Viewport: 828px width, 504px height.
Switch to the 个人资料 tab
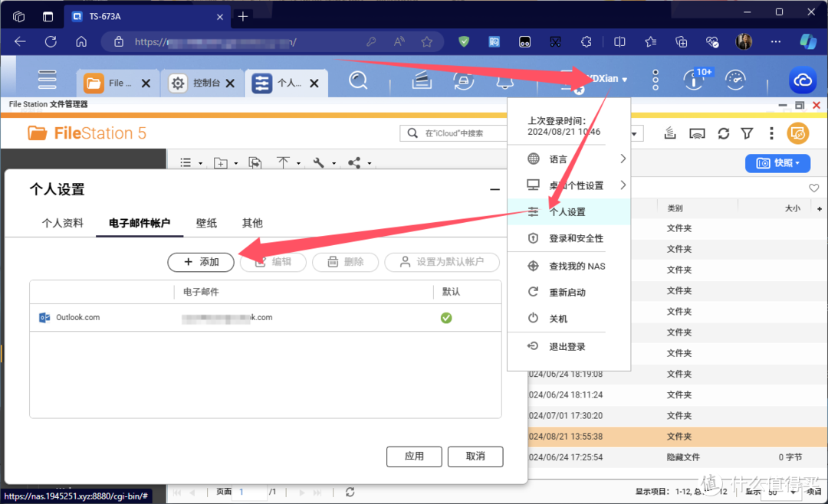63,223
